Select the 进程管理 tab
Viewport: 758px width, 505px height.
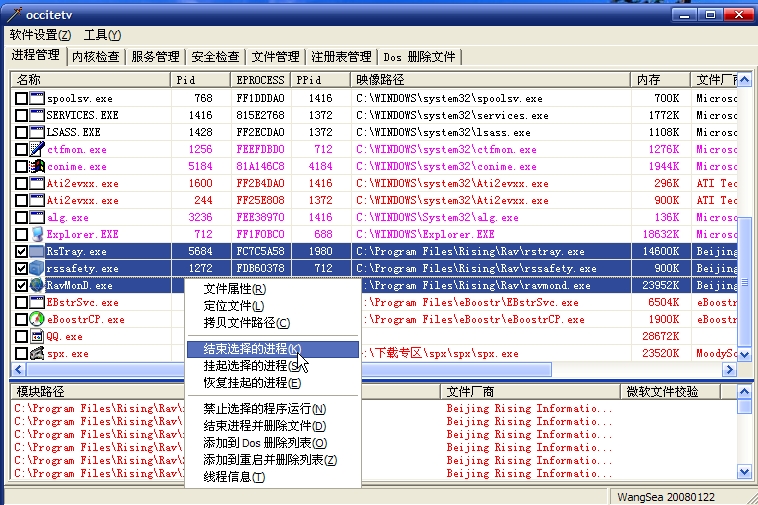pos(36,55)
